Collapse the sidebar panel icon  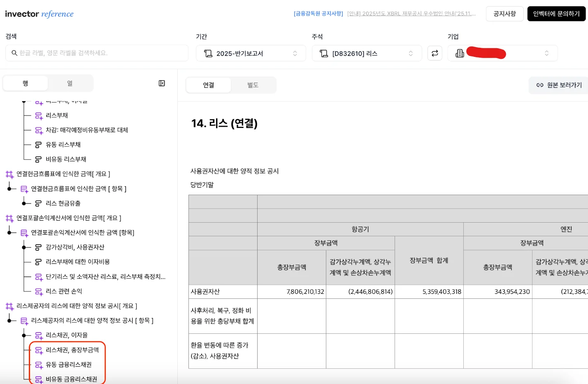pos(162,84)
